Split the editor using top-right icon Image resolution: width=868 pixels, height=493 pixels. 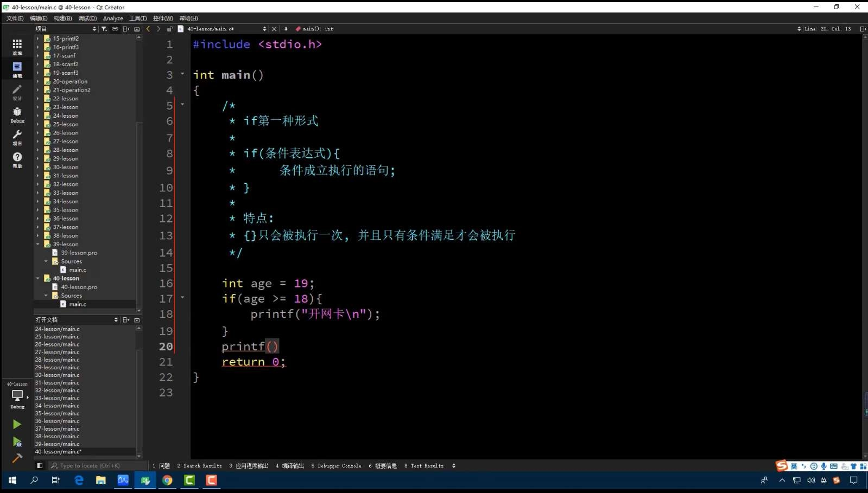click(x=863, y=29)
